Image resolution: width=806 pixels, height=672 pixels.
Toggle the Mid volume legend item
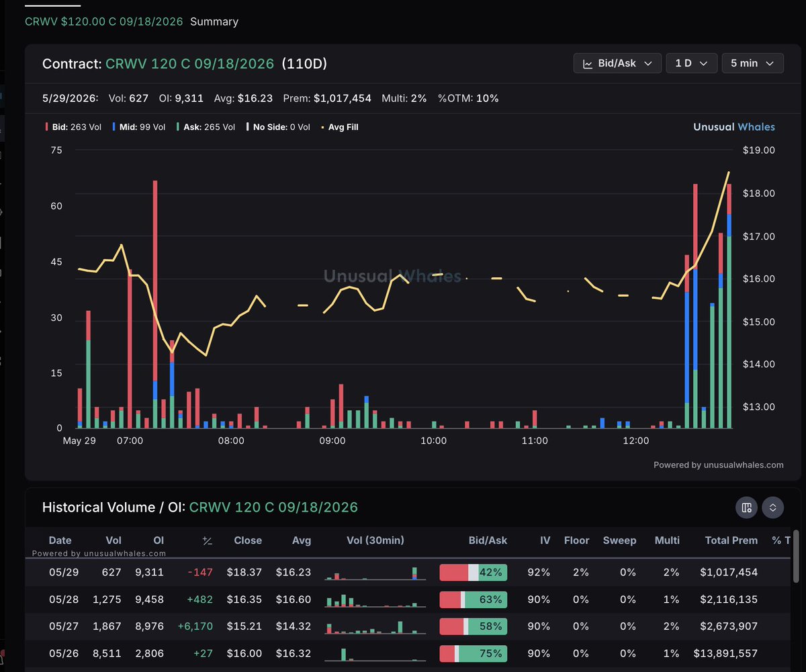[139, 127]
